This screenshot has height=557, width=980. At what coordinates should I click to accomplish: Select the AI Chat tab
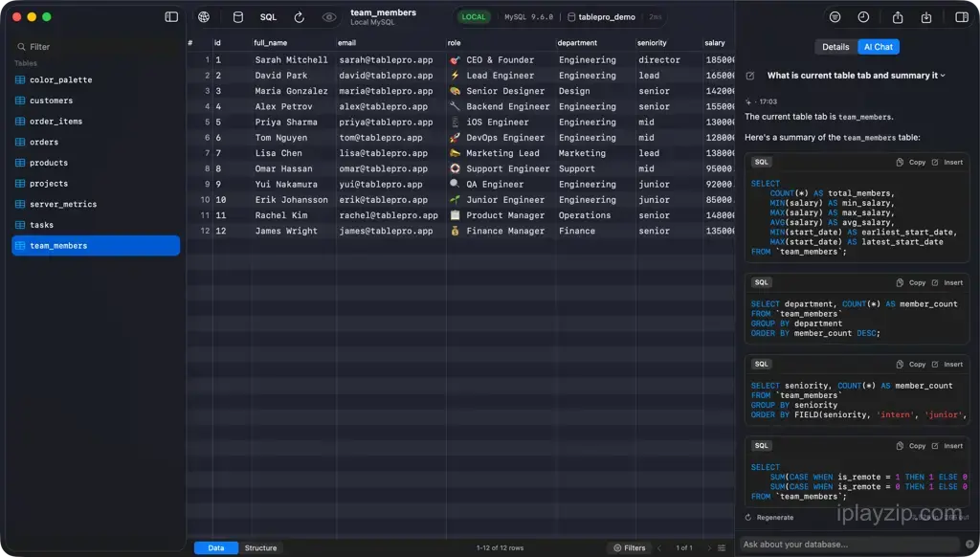coord(879,47)
